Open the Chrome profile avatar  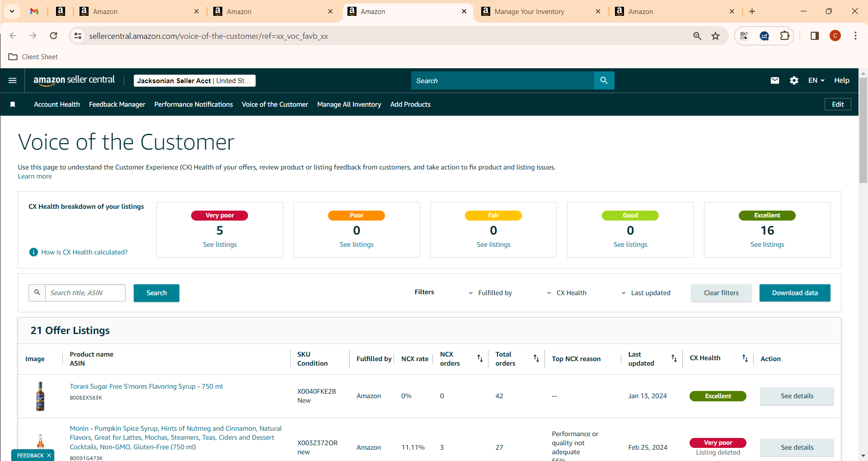pos(835,36)
